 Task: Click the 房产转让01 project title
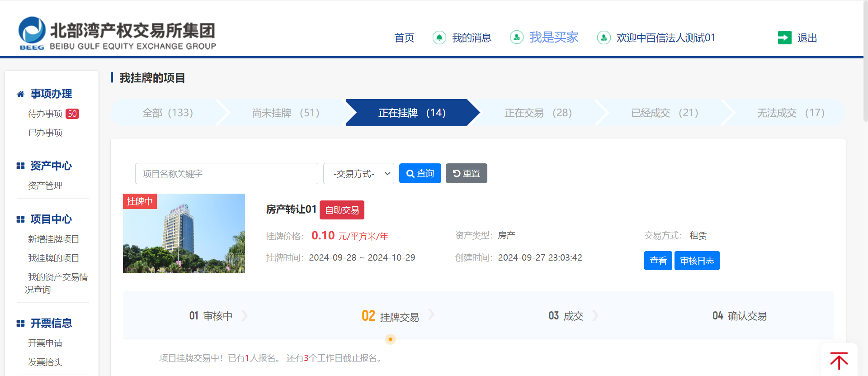291,209
